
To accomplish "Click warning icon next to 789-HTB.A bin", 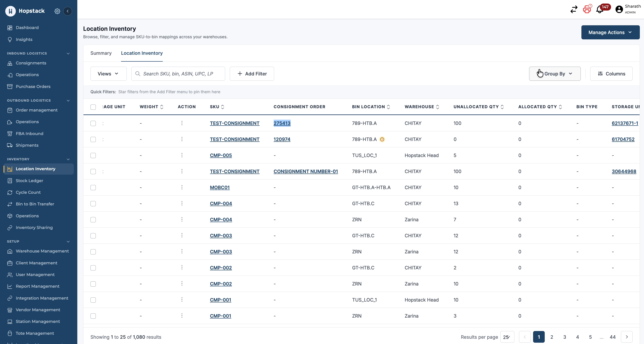I will (x=382, y=139).
